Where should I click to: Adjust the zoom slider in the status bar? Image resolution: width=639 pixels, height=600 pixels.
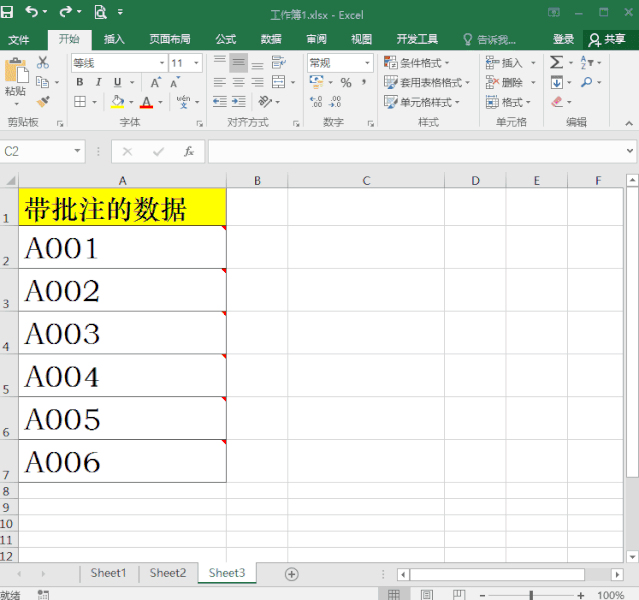(x=531, y=595)
